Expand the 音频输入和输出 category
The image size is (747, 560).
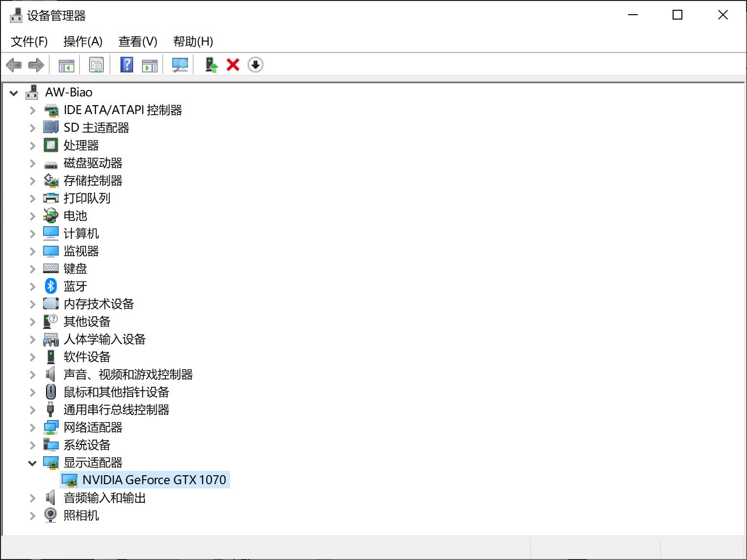tap(33, 498)
